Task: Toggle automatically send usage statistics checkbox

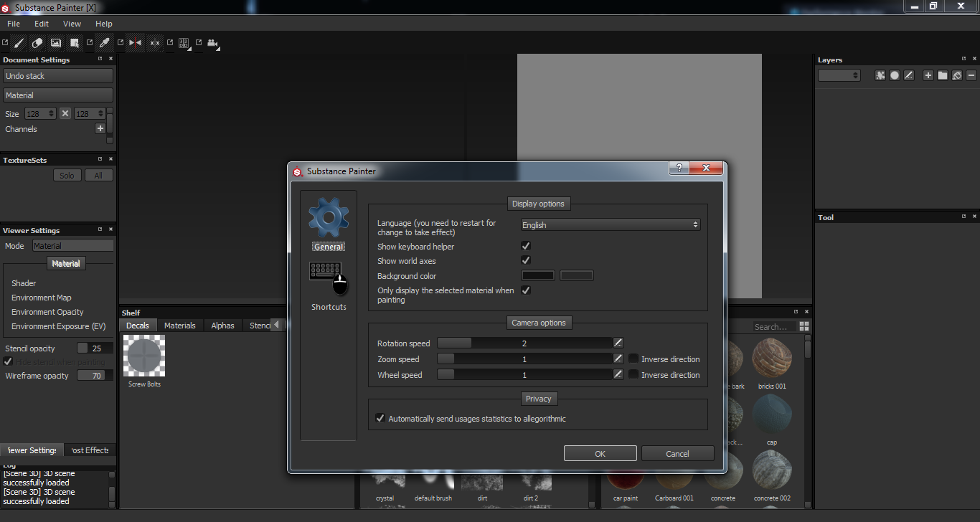Action: click(x=380, y=418)
